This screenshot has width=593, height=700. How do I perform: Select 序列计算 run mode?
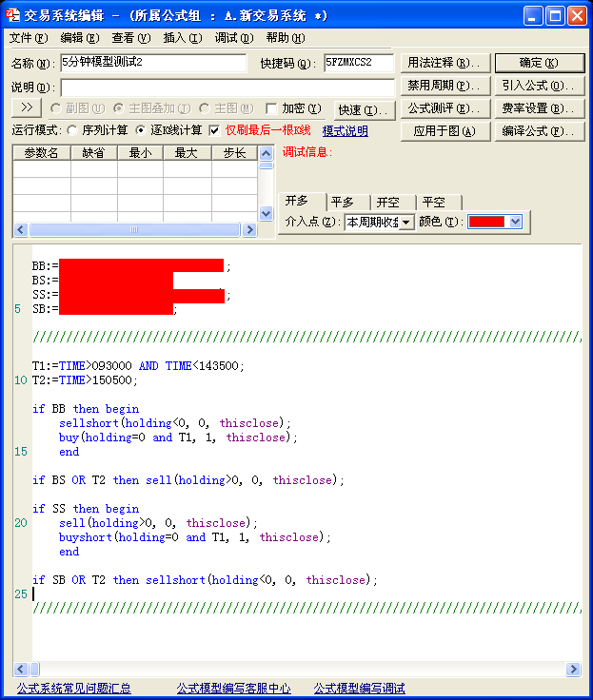coord(72,130)
